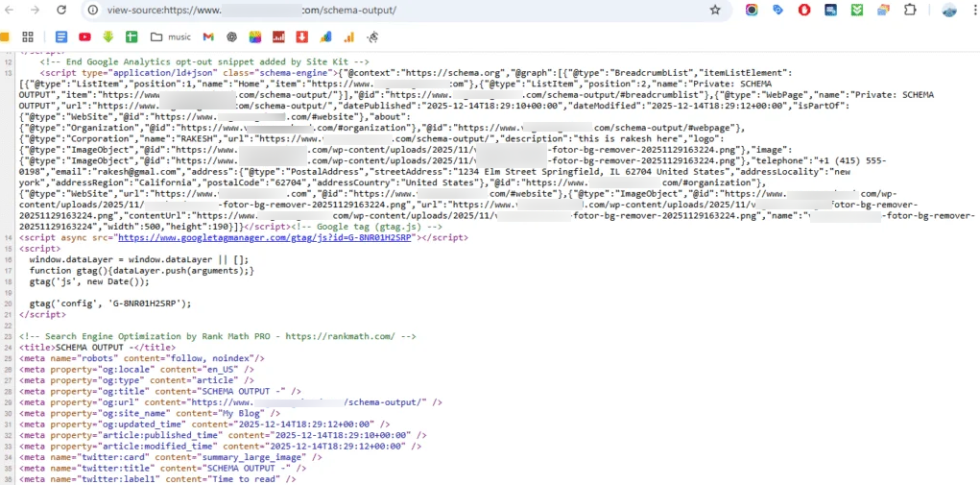Viewport: 980px width, 485px height.
Task: Click the article:published_time meta line
Action: pos(223,435)
